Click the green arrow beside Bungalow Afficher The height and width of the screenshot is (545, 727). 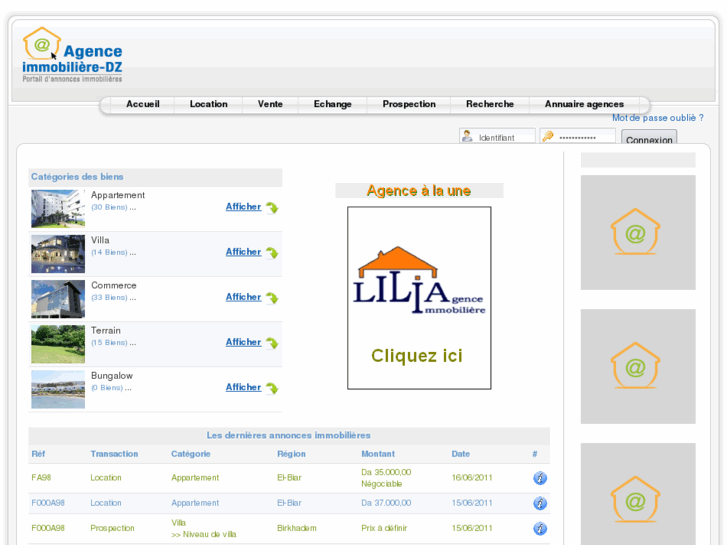point(272,388)
